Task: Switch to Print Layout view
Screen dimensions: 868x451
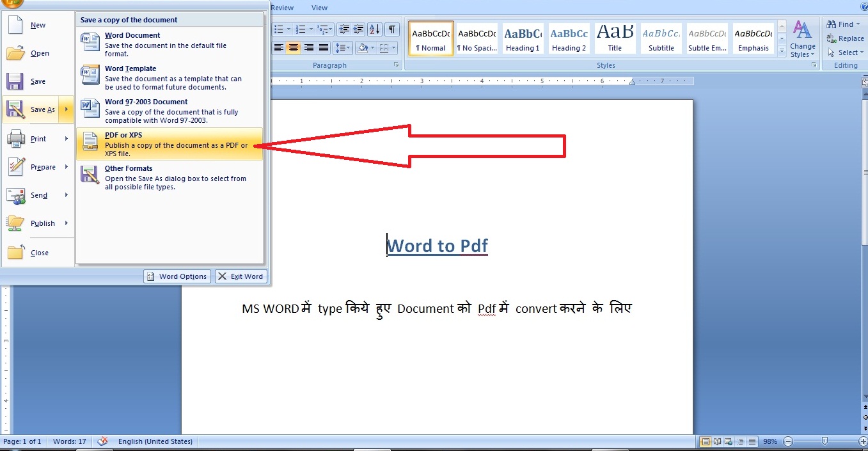Action: pyautogui.click(x=706, y=441)
